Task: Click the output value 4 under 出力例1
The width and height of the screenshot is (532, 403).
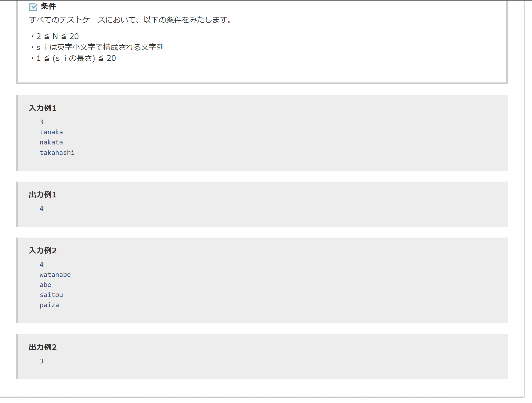Action: 42,209
